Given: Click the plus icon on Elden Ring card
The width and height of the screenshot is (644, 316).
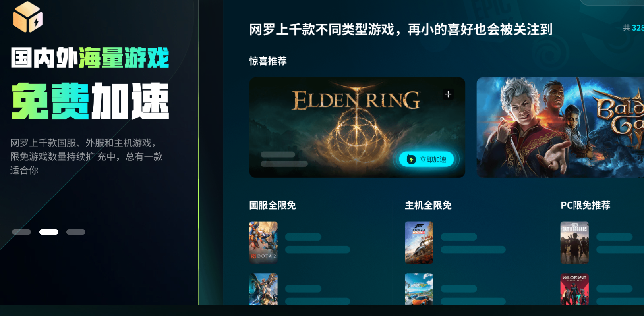Looking at the screenshot, I should click(448, 94).
